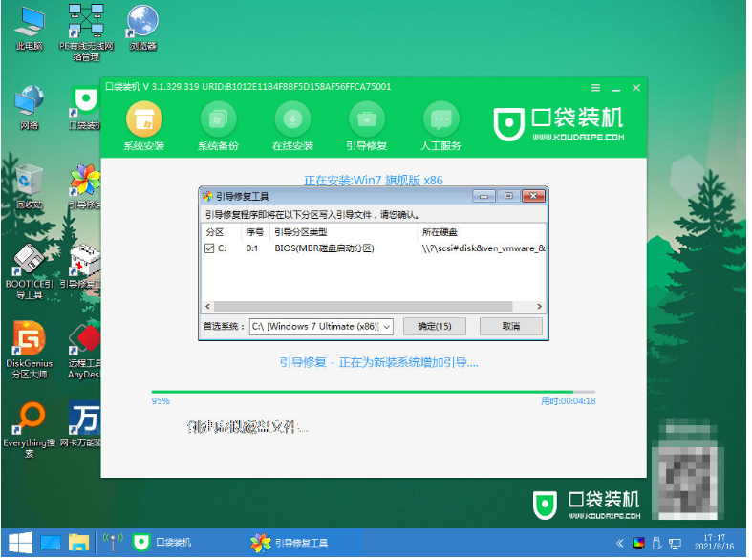Click the green installation progress bar
752x560 pixels.
click(x=373, y=392)
